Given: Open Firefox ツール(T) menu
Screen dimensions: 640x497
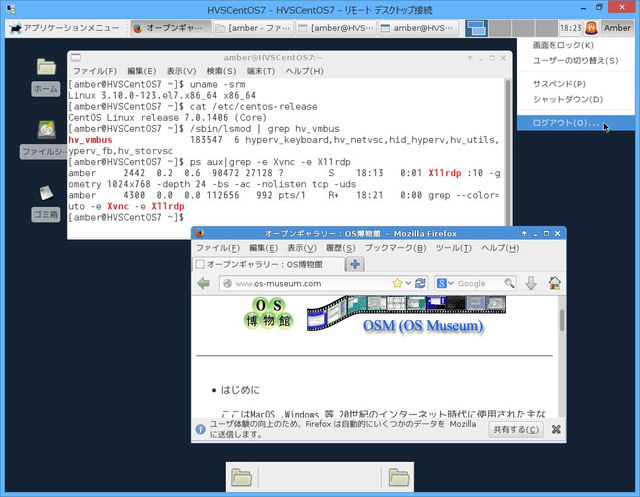Looking at the screenshot, I should point(453,248).
